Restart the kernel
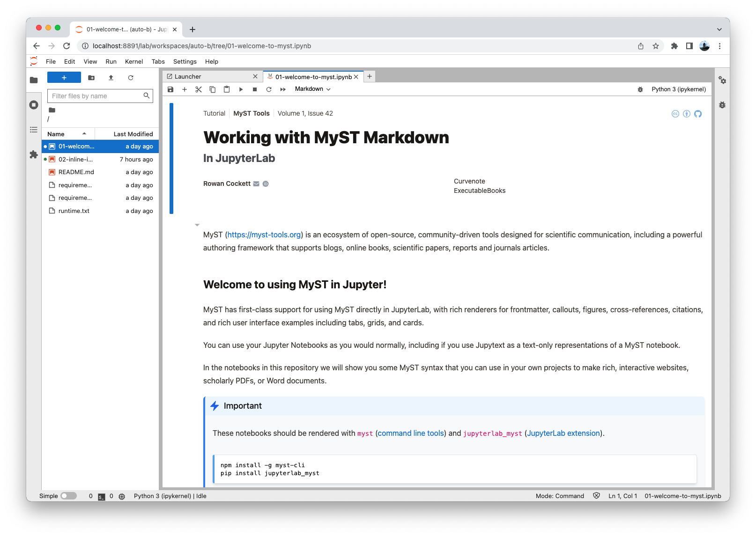Viewport: 756px width, 536px height. [269, 89]
